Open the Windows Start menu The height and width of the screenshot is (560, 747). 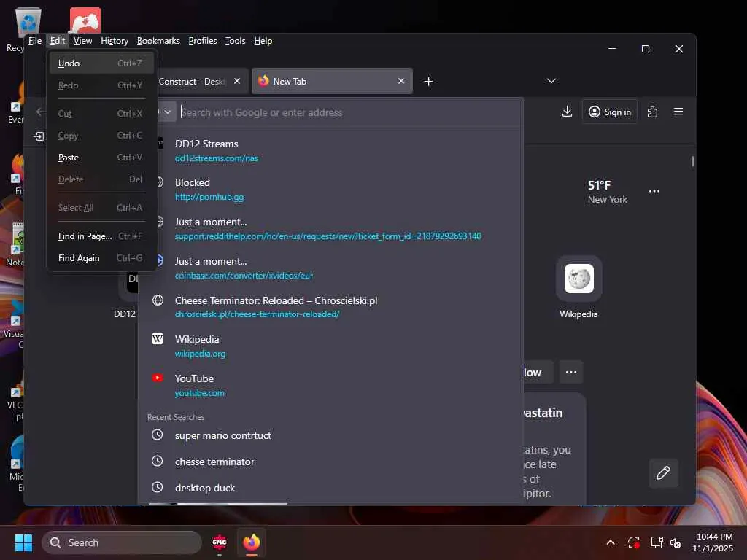click(23, 542)
